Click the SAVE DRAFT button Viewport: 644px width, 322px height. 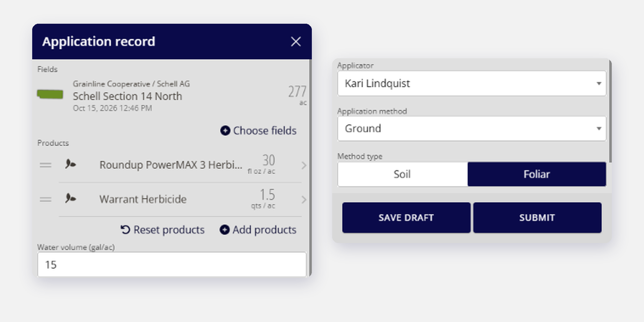pyautogui.click(x=406, y=218)
